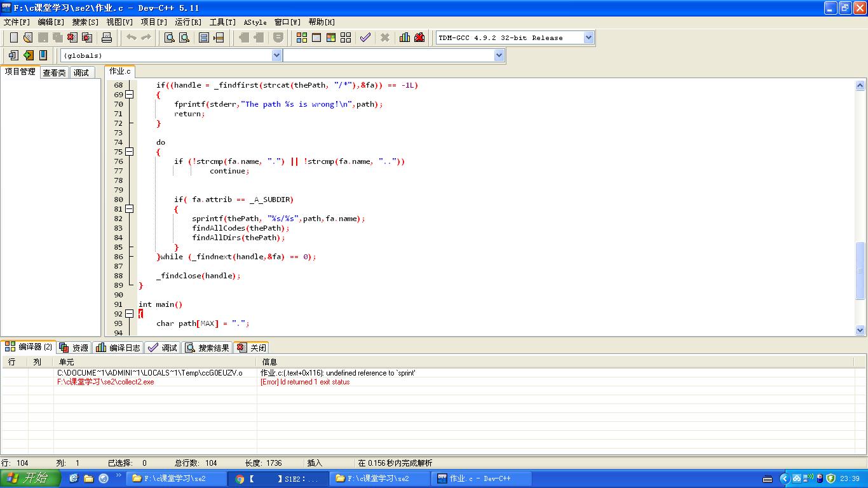
Task: Click the New file toolbar icon
Action: [x=13, y=38]
